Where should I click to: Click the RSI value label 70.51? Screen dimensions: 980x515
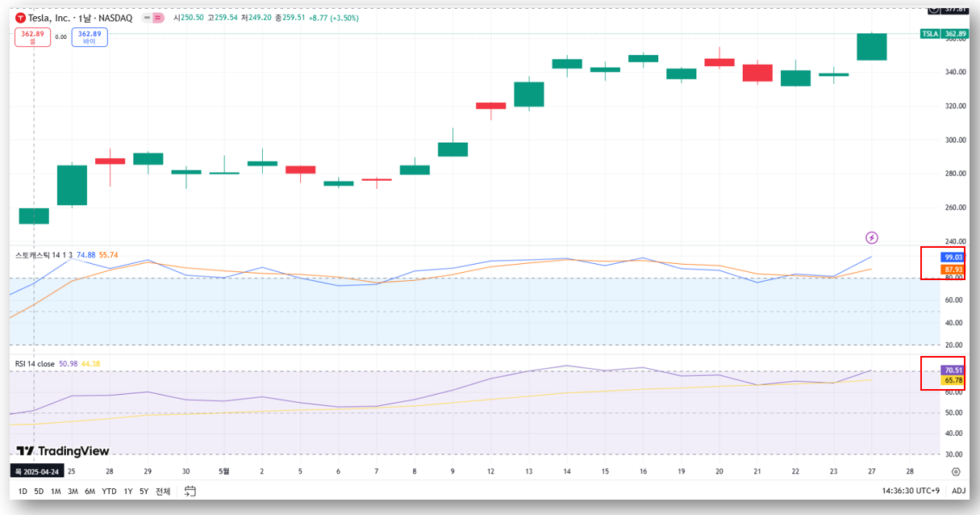pyautogui.click(x=953, y=370)
